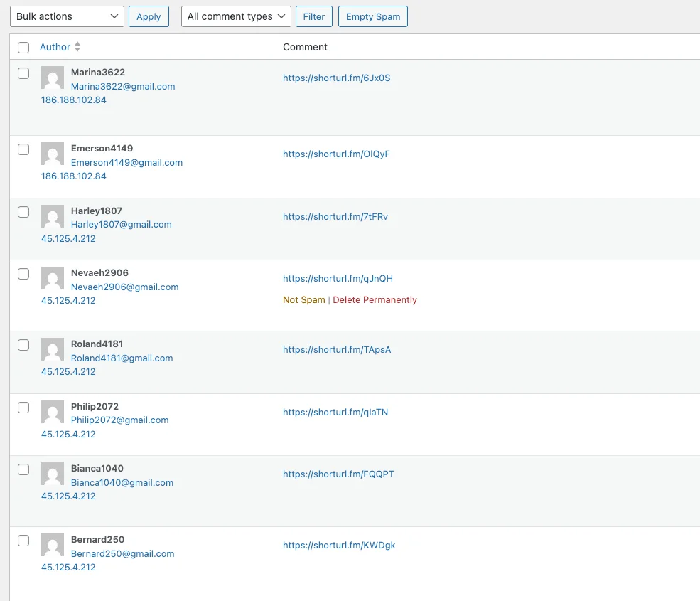Open Roland4181's shorturl.fm/TApsA link
The height and width of the screenshot is (601, 700).
337,350
